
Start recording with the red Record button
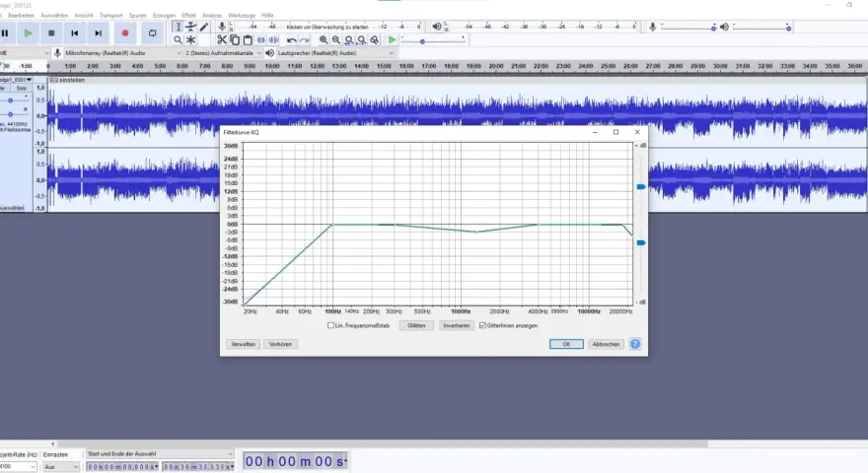tap(125, 34)
